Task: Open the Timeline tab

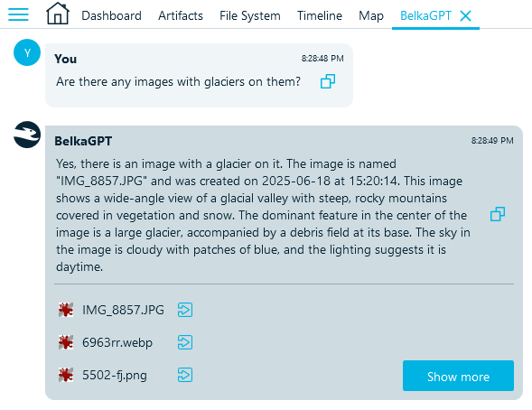Action: click(x=320, y=15)
